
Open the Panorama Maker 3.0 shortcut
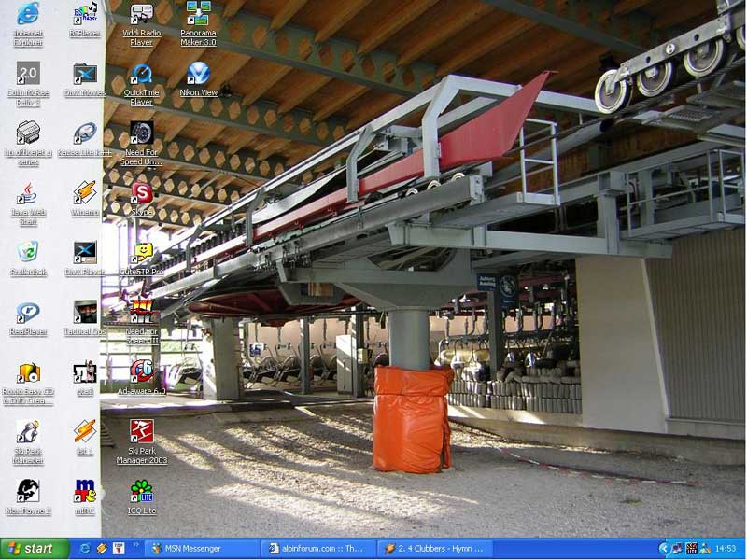pyautogui.click(x=198, y=15)
